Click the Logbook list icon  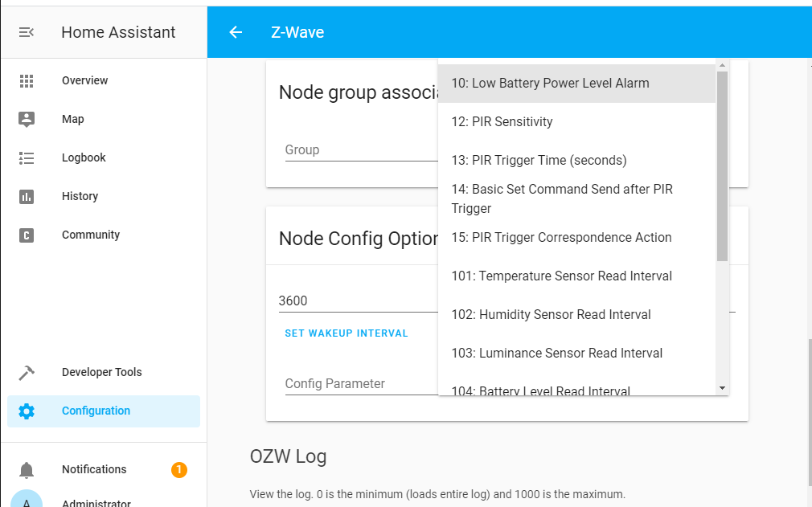tap(27, 157)
